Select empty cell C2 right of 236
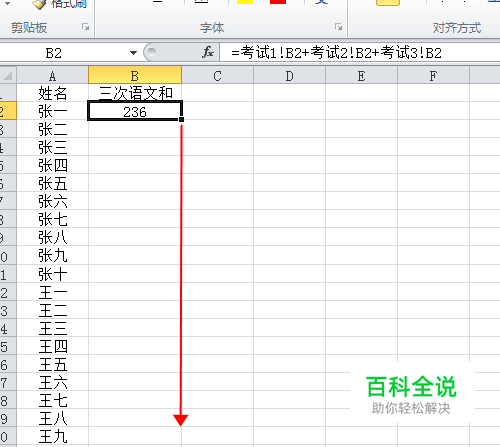Screen dimensions: 500x447 pos(217,111)
